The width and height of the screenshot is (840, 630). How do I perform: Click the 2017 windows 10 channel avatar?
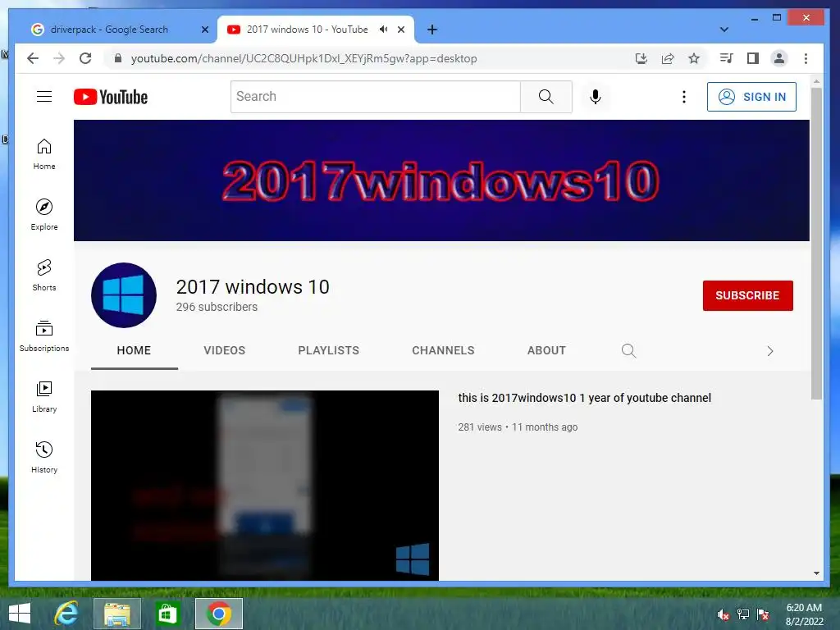(x=124, y=295)
